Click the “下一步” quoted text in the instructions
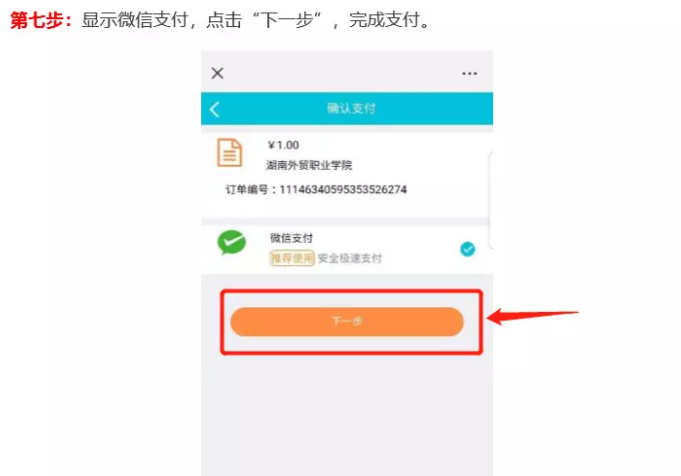681x476 pixels. pos(287,20)
